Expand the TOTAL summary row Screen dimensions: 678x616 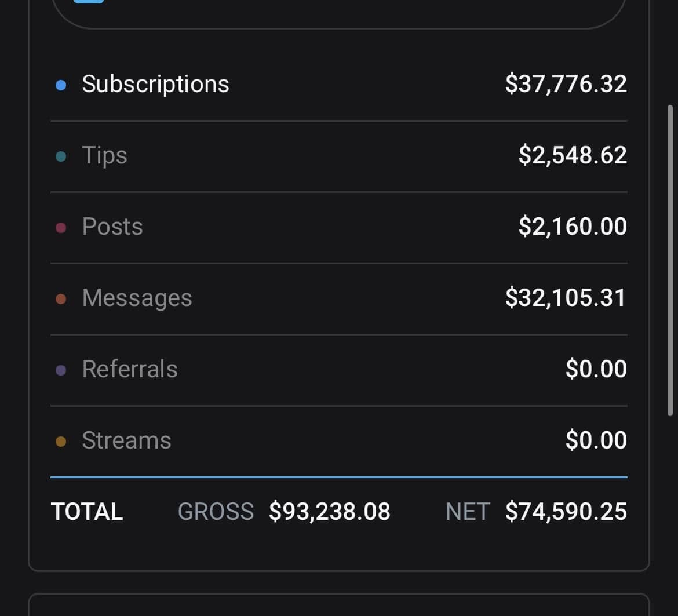(x=339, y=512)
